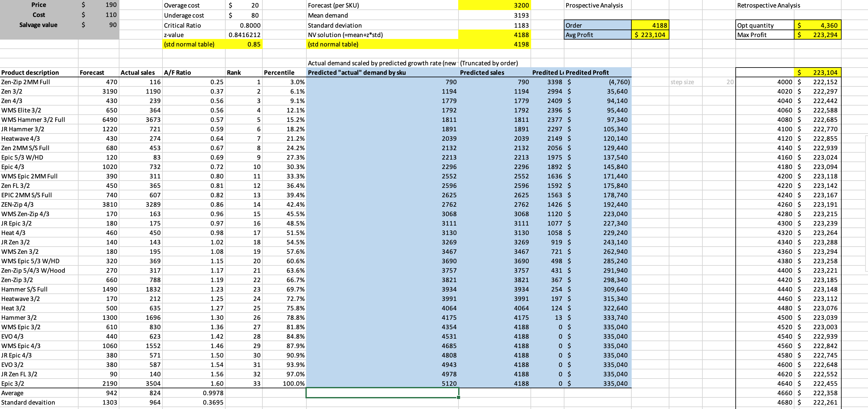The image size is (868, 409).
Task: Click the Opt quantity cell showing 4,360
Action: pyautogui.click(x=817, y=25)
